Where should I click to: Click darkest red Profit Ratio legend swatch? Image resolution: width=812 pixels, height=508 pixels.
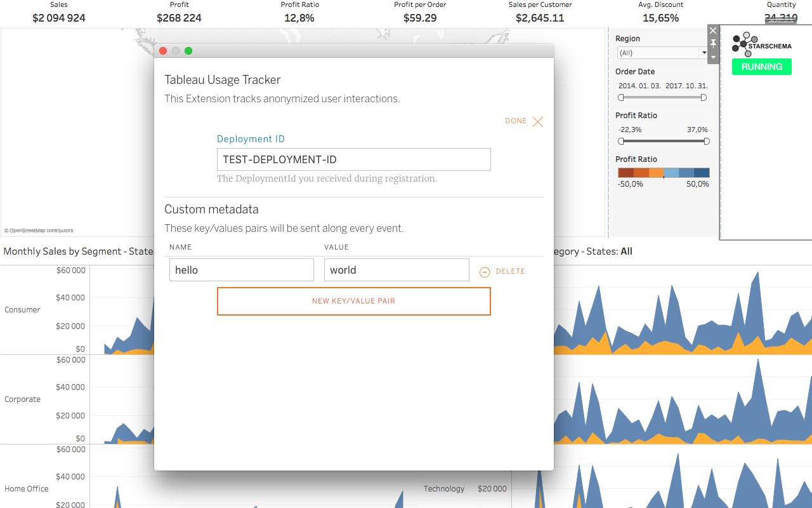625,173
